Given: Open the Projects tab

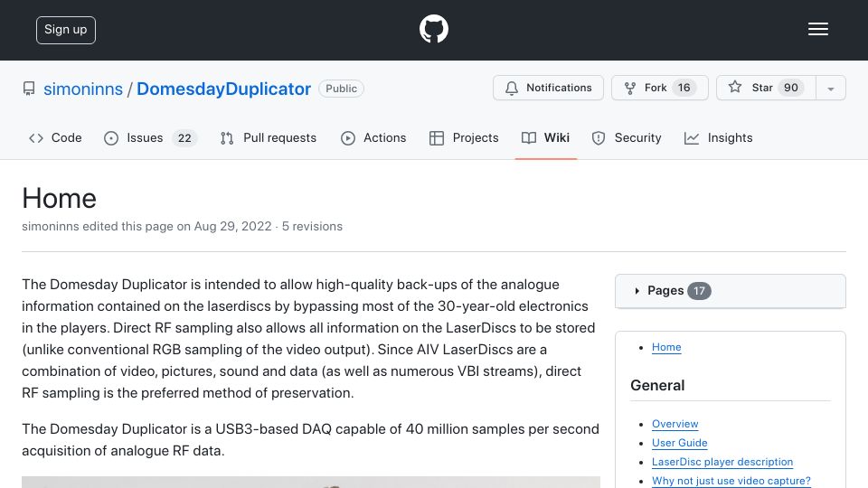Looking at the screenshot, I should coord(464,137).
